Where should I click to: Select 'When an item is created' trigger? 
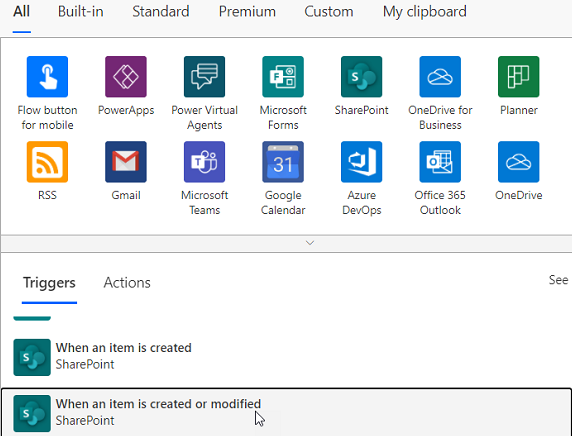[x=286, y=357]
